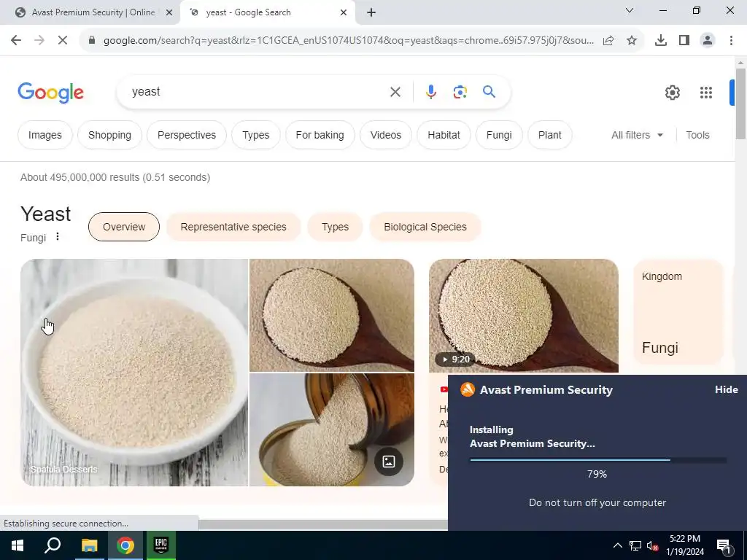Toggle Chrome side panel icon
Viewport: 747px width, 560px height.
pos(684,41)
